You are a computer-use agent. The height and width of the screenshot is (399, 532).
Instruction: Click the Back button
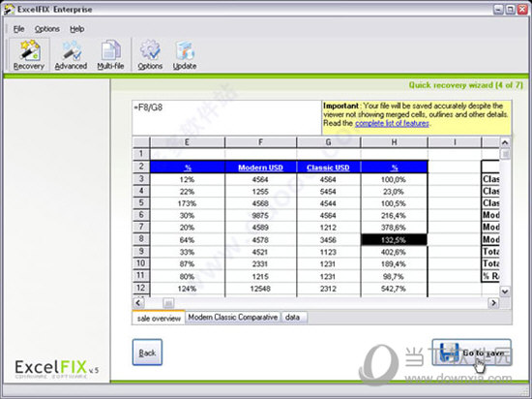147,353
